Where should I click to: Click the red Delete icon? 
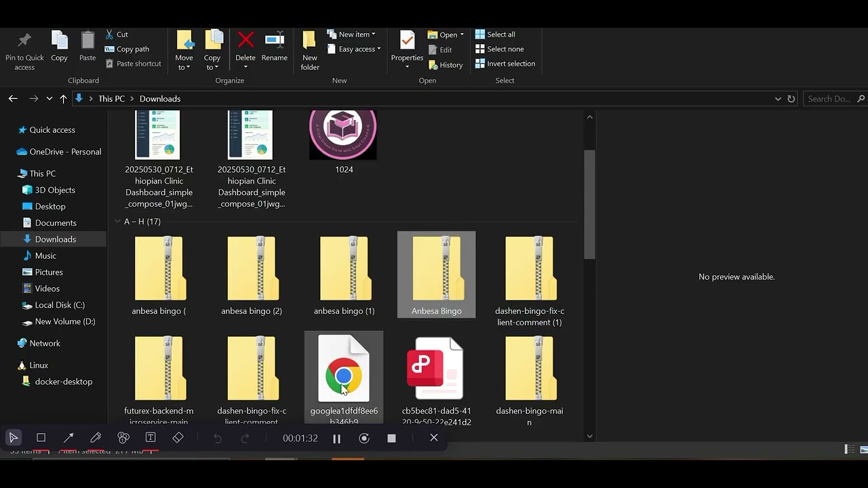click(x=245, y=40)
